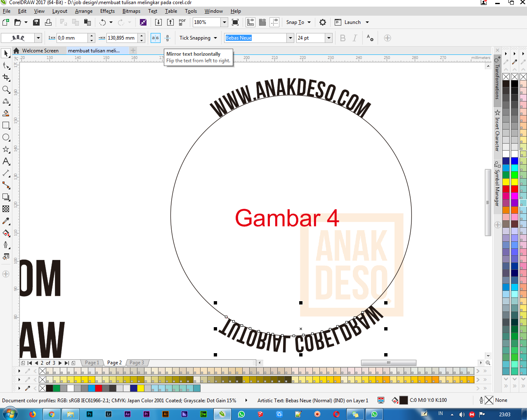Viewport: 527px width, 420px height.
Task: Add a new document tab with plus
Action: [133, 50]
